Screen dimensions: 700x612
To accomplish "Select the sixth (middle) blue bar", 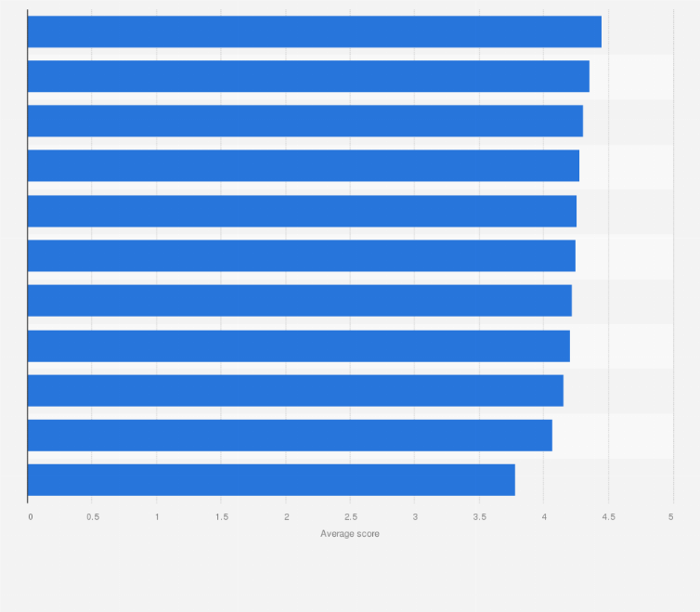I will [301, 255].
